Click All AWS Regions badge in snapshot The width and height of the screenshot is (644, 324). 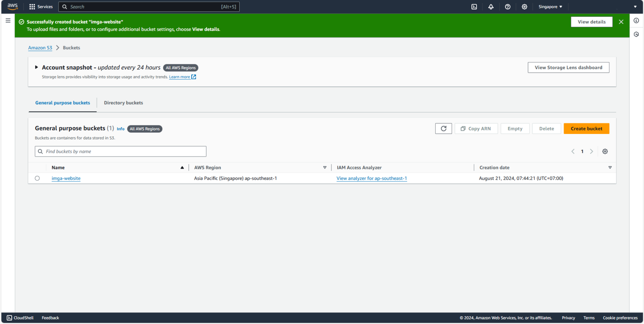click(x=181, y=68)
